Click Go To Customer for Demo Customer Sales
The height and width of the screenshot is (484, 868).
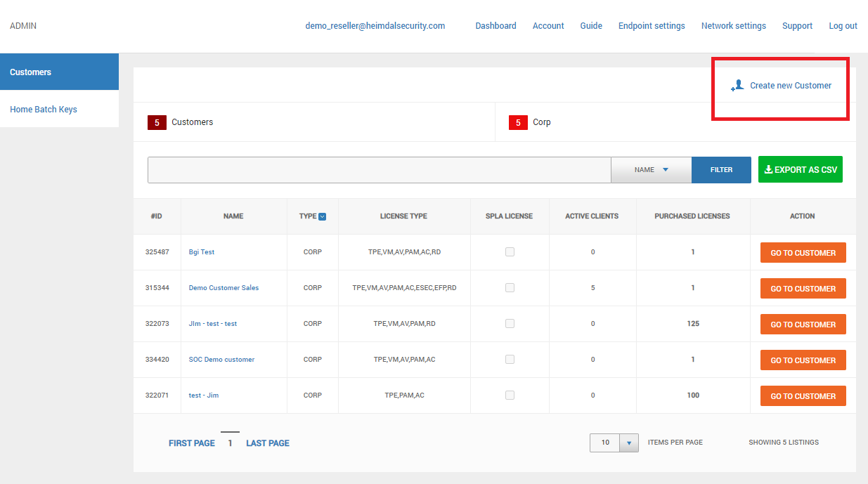[803, 289]
